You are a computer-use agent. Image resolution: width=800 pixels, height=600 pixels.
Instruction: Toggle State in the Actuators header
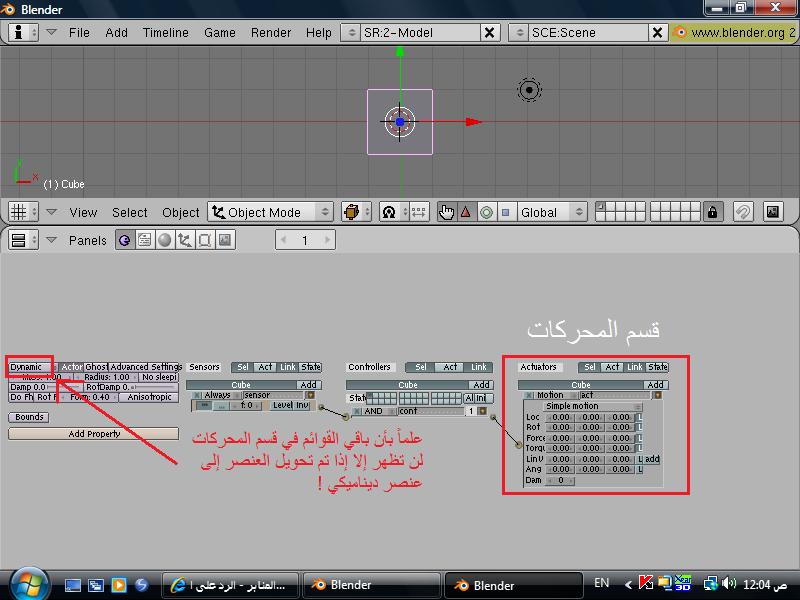(658, 367)
